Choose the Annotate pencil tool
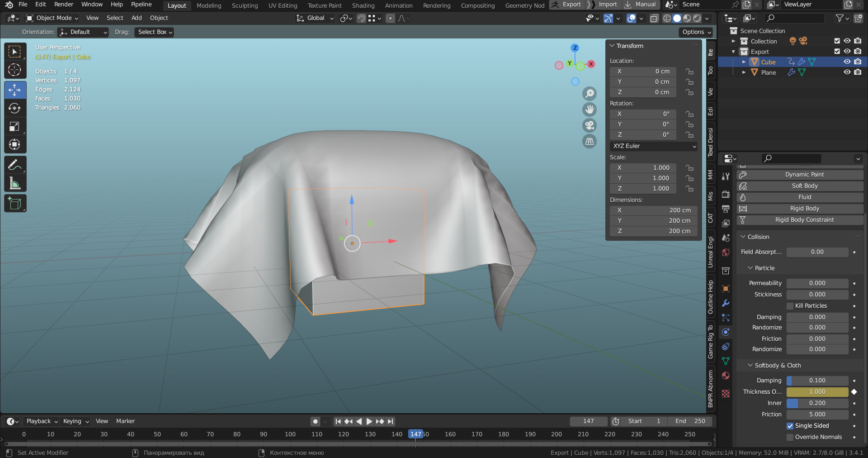Screen dimensions: 868x458 (15, 165)
